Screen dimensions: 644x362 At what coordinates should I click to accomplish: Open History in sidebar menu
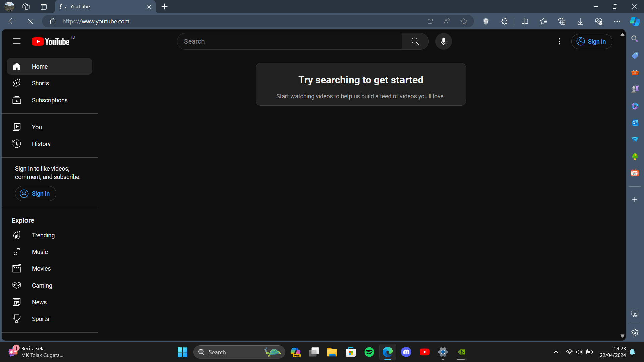tap(41, 144)
